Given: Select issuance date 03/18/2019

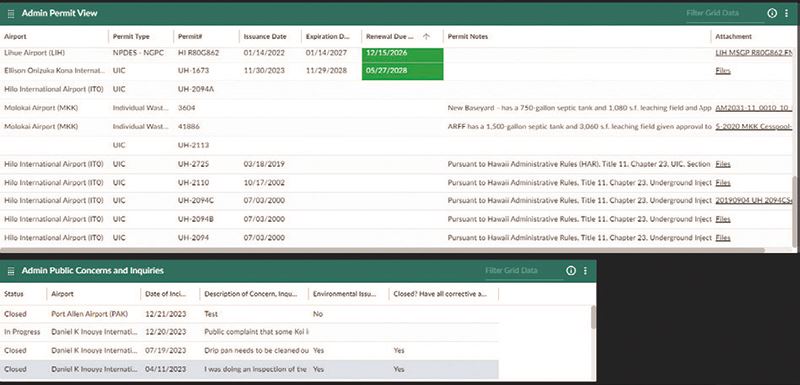Looking at the screenshot, I should tap(264, 164).
